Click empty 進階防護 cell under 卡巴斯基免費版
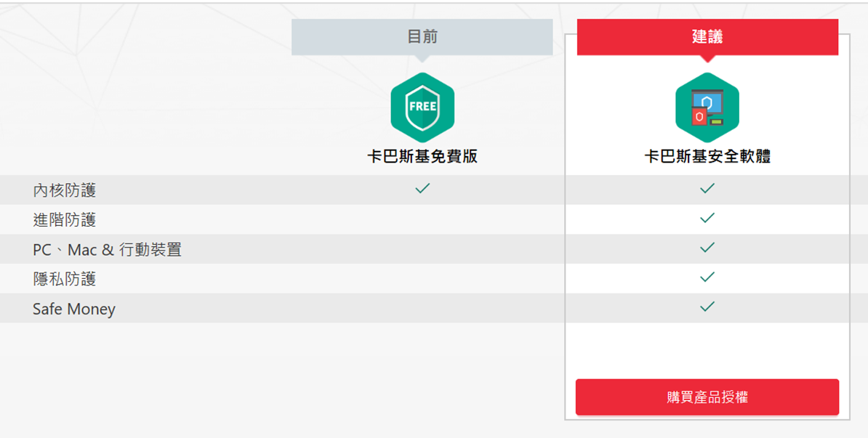 pos(422,219)
